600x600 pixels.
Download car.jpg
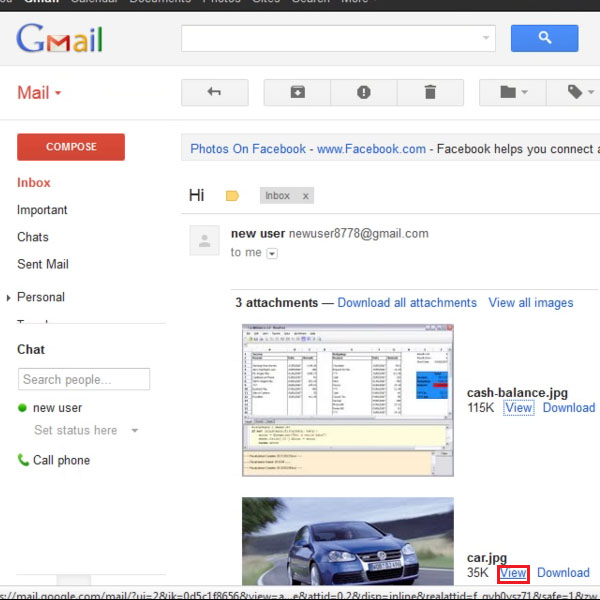[x=563, y=573]
